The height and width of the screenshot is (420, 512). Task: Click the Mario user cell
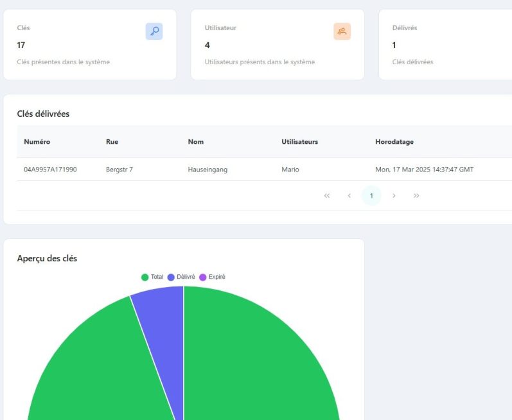290,170
